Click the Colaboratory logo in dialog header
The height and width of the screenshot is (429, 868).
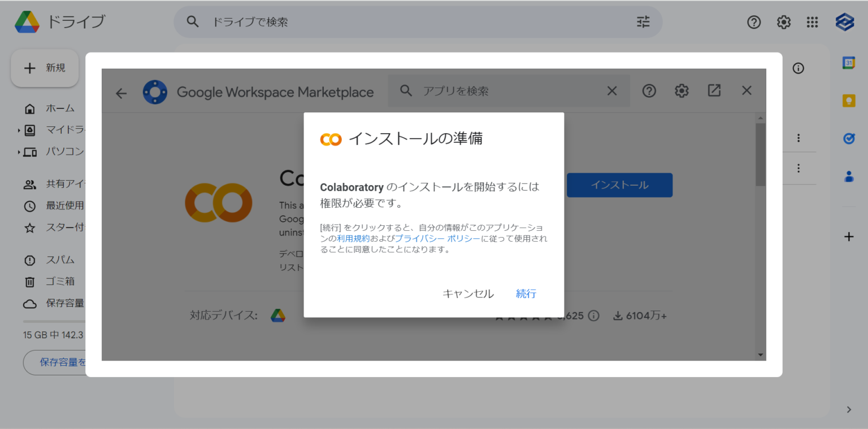click(x=331, y=139)
